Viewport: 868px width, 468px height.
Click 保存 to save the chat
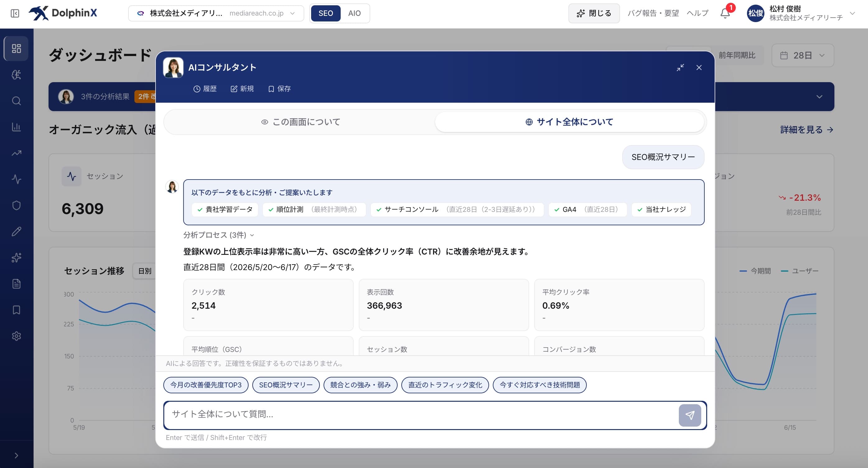[279, 89]
